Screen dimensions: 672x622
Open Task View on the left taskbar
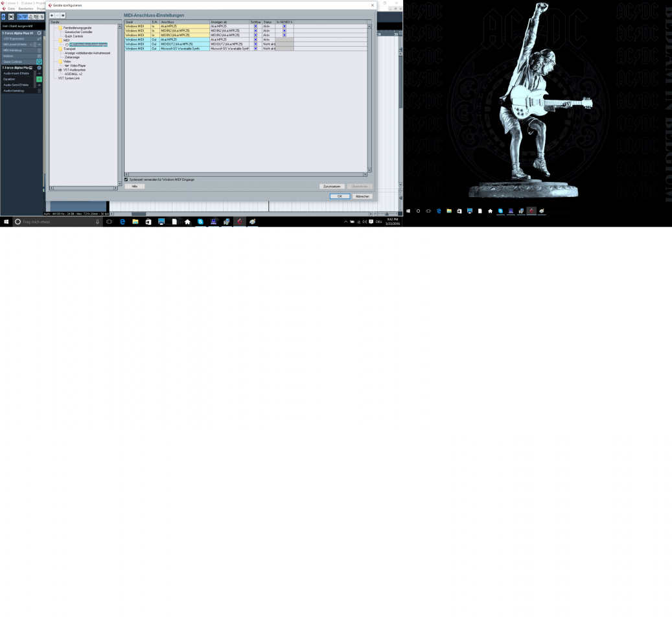[110, 222]
